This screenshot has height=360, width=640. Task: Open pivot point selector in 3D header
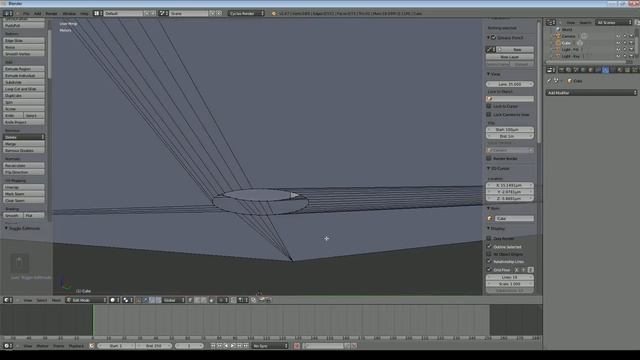click(128, 300)
